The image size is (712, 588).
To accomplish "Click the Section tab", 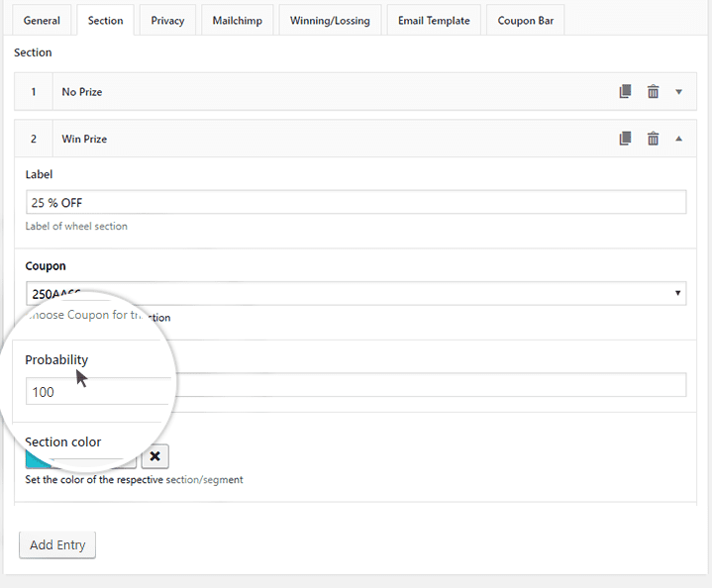I will tap(105, 21).
